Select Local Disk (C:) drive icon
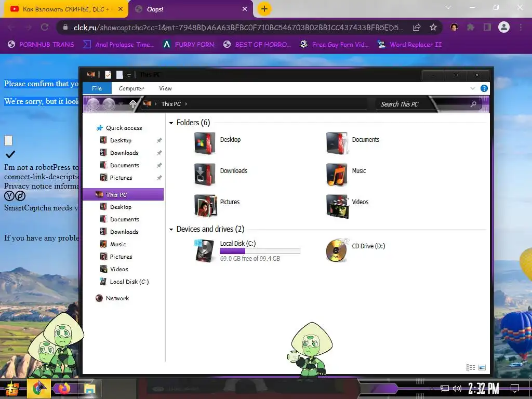This screenshot has width=532, height=399. 205,250
